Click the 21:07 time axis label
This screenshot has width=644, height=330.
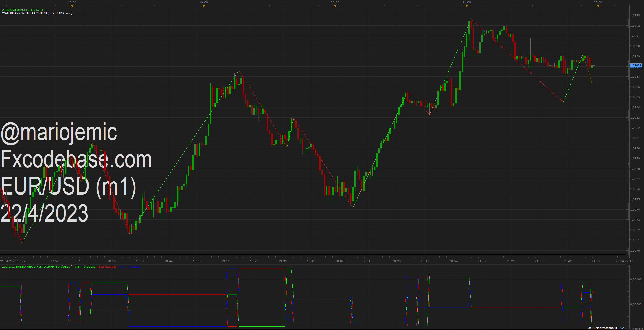click(482, 261)
